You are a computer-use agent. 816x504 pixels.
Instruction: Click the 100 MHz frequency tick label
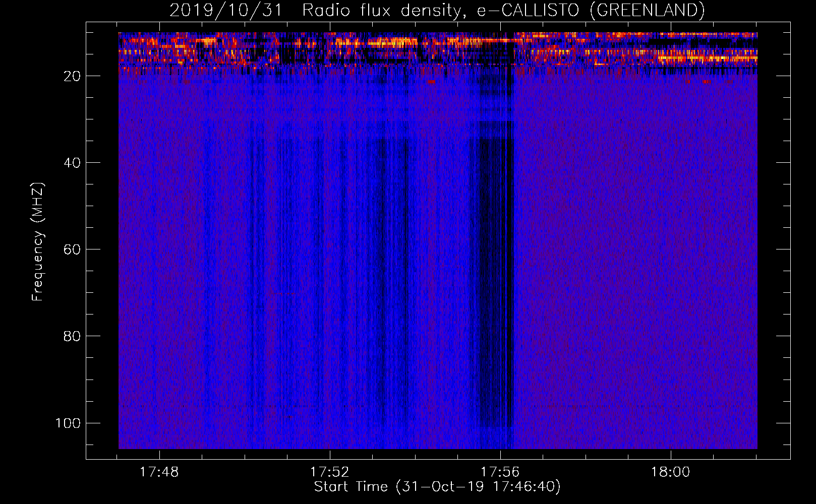point(69,423)
